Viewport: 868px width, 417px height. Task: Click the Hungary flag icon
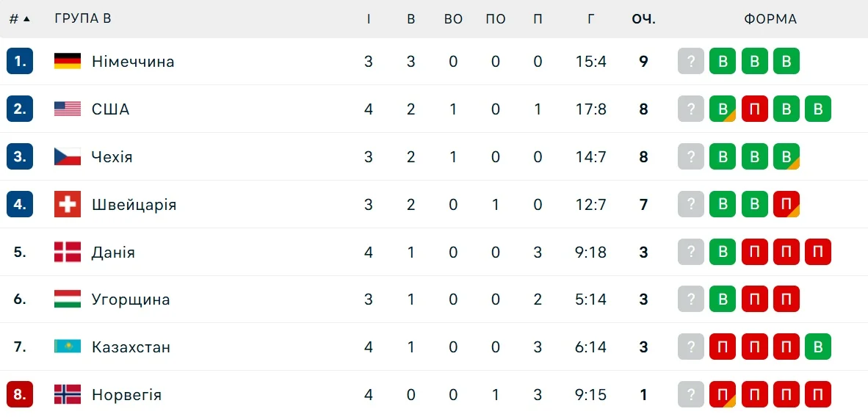[x=68, y=299]
